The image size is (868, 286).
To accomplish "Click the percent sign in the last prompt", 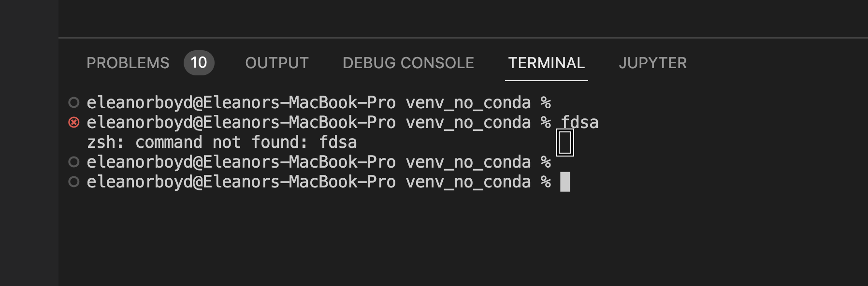I will [546, 182].
